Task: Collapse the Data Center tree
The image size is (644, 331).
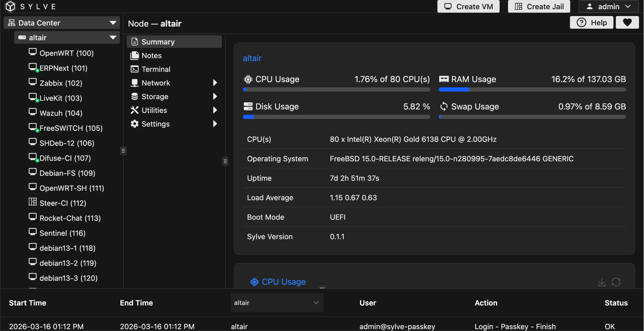Action: 113,23
